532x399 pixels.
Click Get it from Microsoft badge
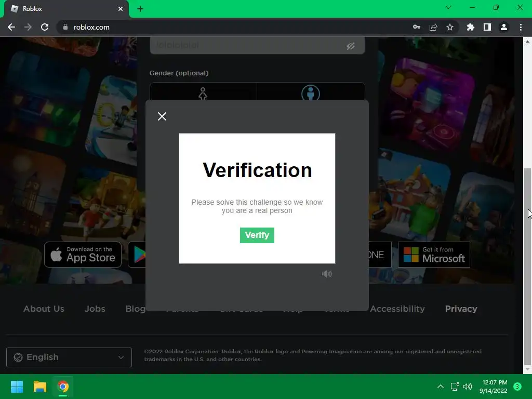point(434,255)
